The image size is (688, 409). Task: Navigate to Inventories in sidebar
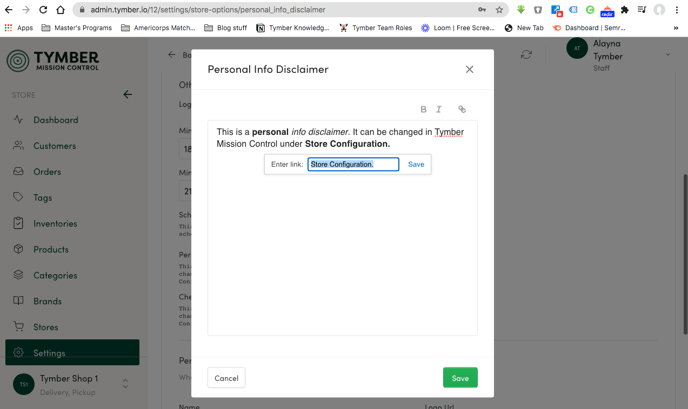point(55,224)
